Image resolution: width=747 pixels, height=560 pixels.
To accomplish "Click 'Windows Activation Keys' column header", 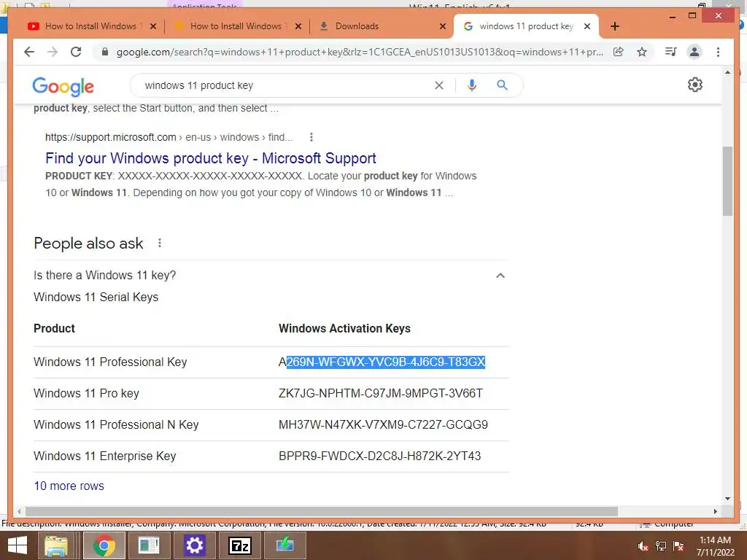I will tap(344, 329).
